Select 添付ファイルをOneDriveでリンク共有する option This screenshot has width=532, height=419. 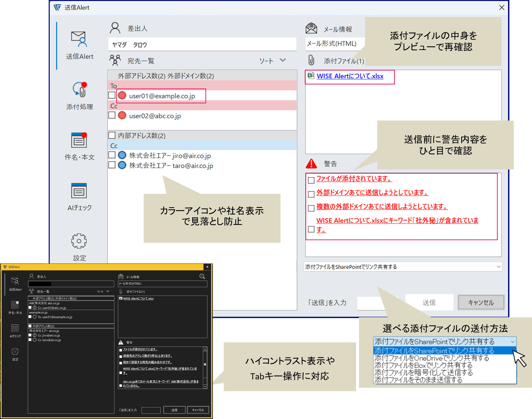click(x=431, y=358)
